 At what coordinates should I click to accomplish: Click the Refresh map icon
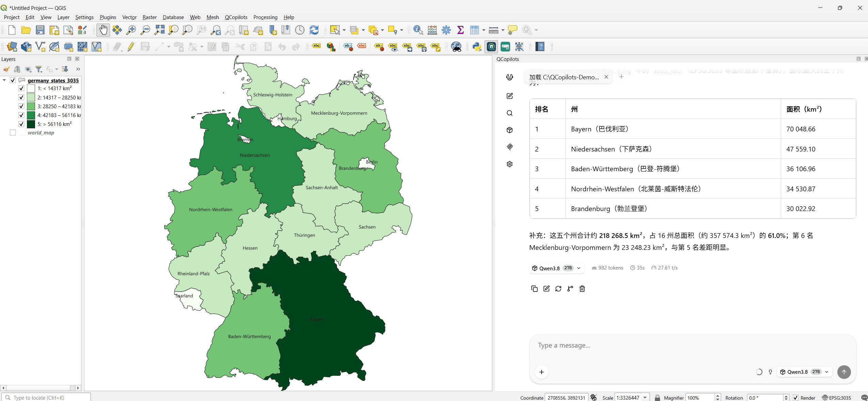pyautogui.click(x=314, y=30)
